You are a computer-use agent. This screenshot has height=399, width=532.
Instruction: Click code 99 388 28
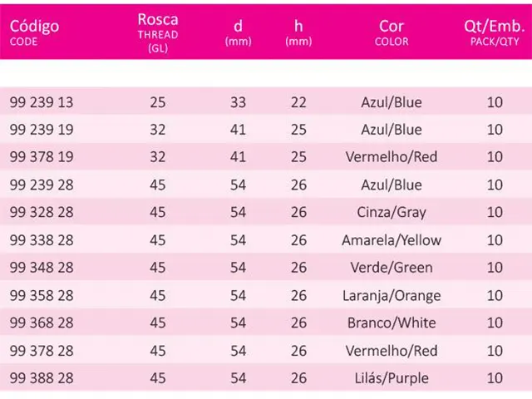click(42, 378)
